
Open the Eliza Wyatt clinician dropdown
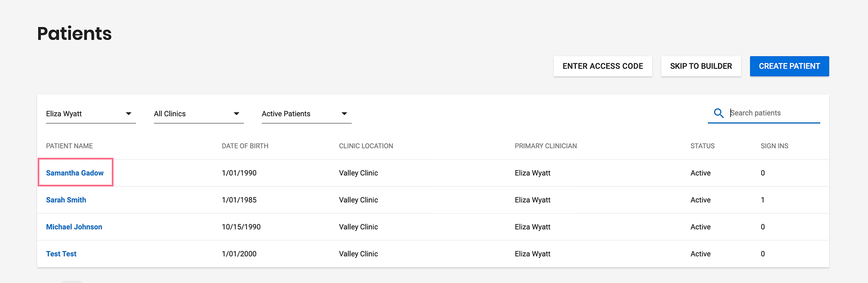click(x=90, y=114)
